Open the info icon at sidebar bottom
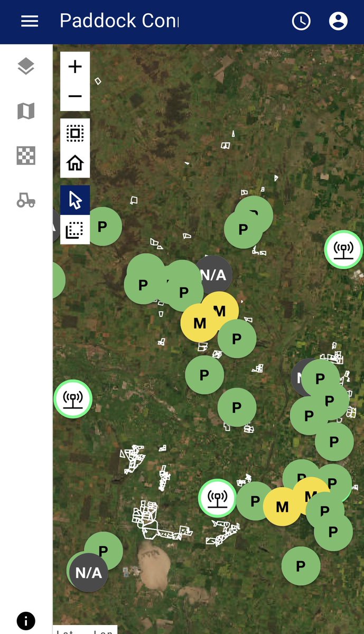 click(x=26, y=620)
